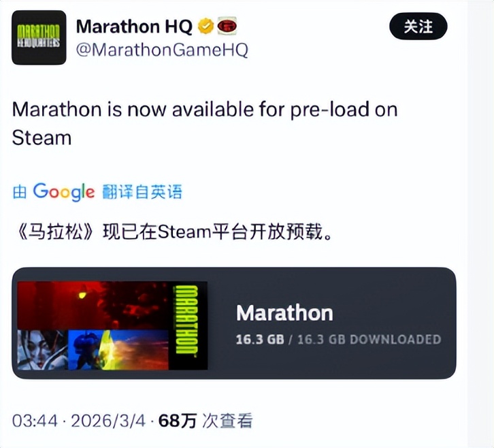Click the 由 character before Google logo
Screen dimensions: 494x448
coord(20,192)
